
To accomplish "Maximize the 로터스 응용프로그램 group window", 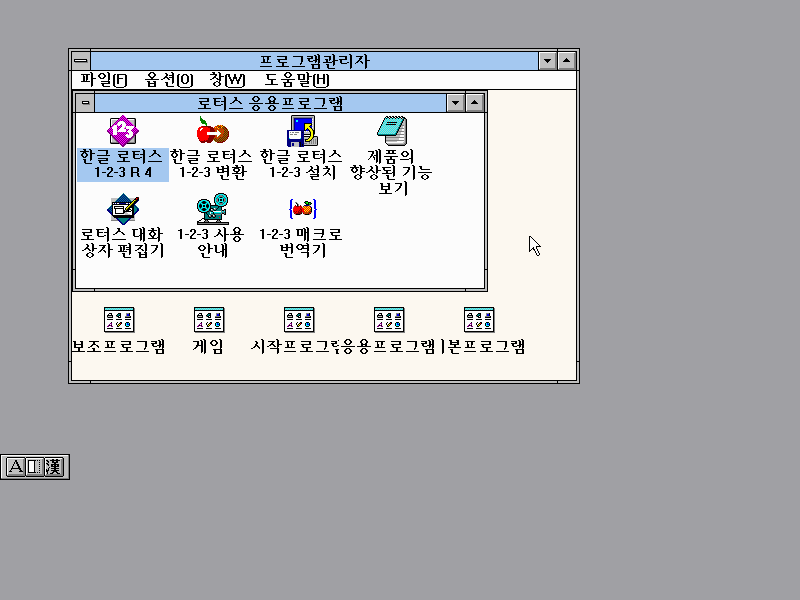I will 474,103.
